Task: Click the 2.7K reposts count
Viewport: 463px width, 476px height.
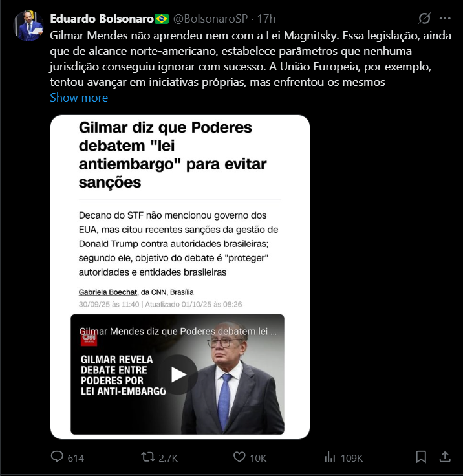Action: coord(168,458)
